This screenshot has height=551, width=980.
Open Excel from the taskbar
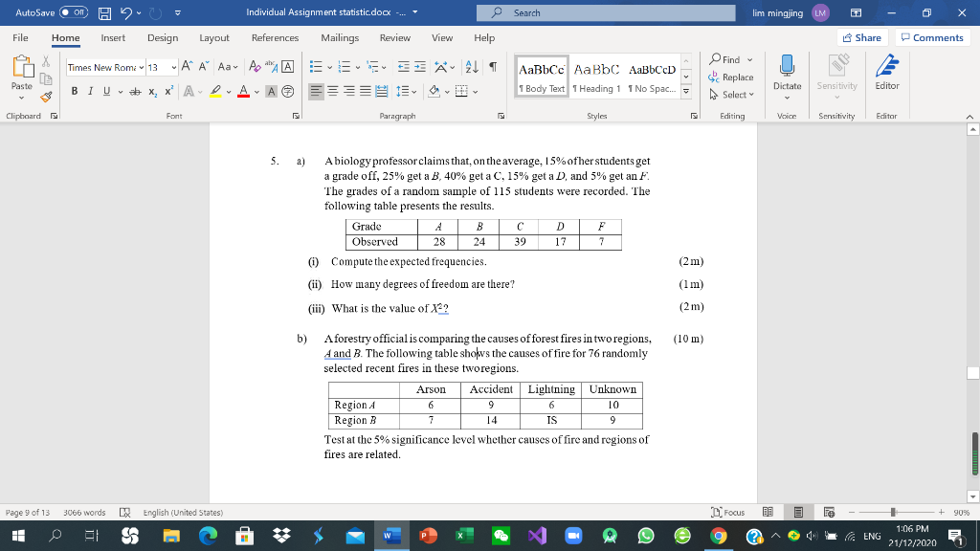click(464, 535)
